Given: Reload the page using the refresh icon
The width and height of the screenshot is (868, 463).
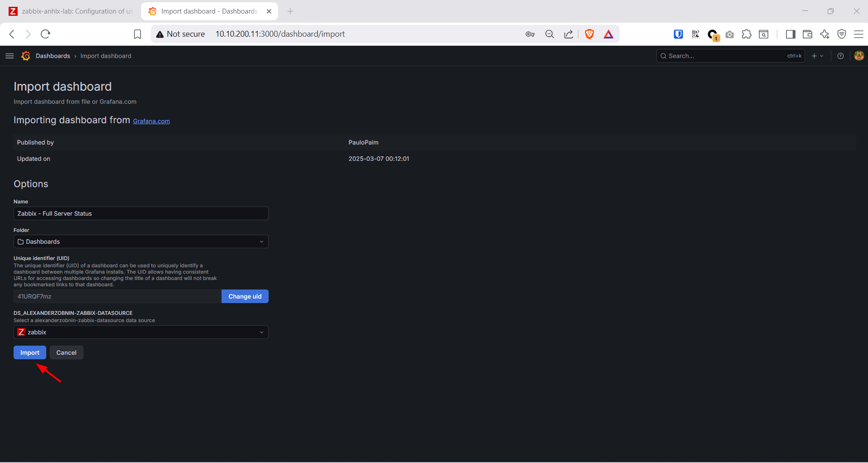Looking at the screenshot, I should point(45,34).
